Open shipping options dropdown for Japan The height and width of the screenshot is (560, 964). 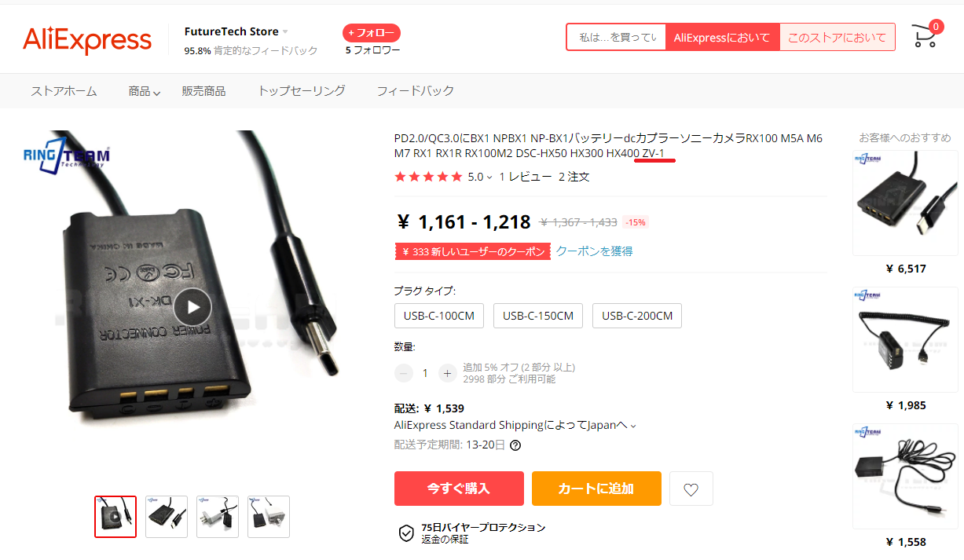point(633,426)
